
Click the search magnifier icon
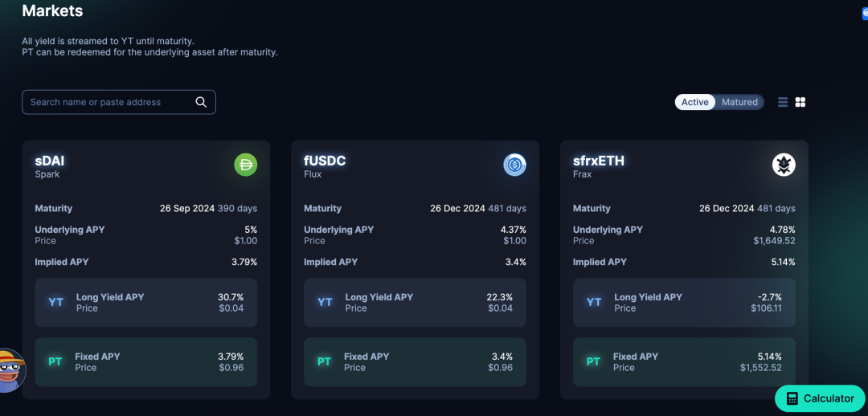tap(201, 102)
